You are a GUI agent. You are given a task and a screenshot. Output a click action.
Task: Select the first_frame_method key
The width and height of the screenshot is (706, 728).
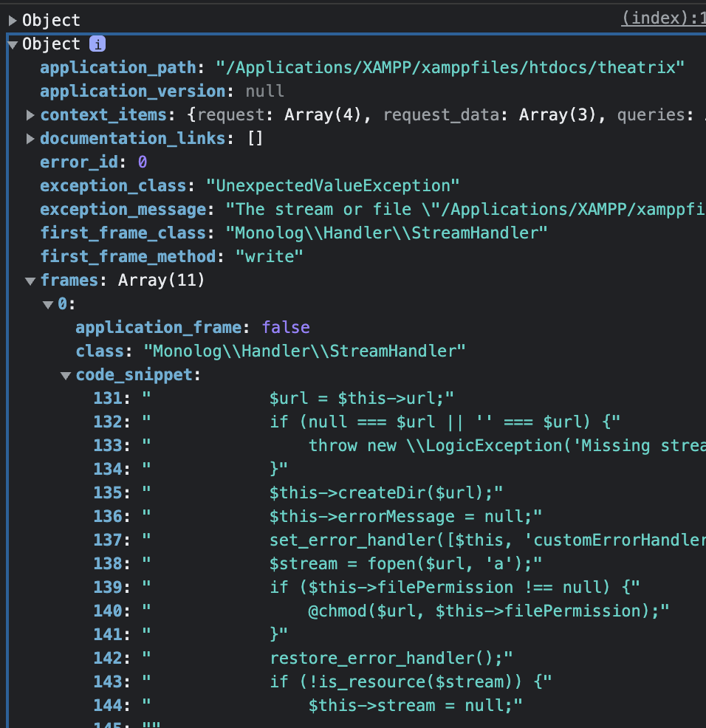click(128, 257)
